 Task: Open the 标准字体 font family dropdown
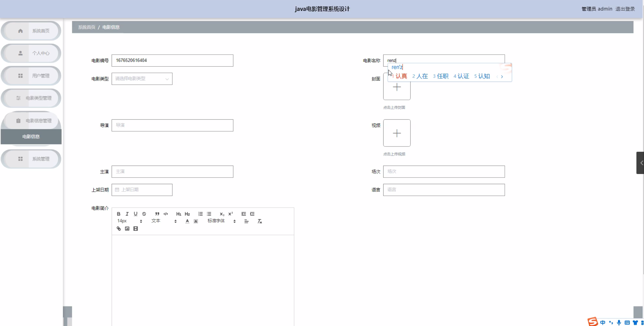(x=222, y=221)
